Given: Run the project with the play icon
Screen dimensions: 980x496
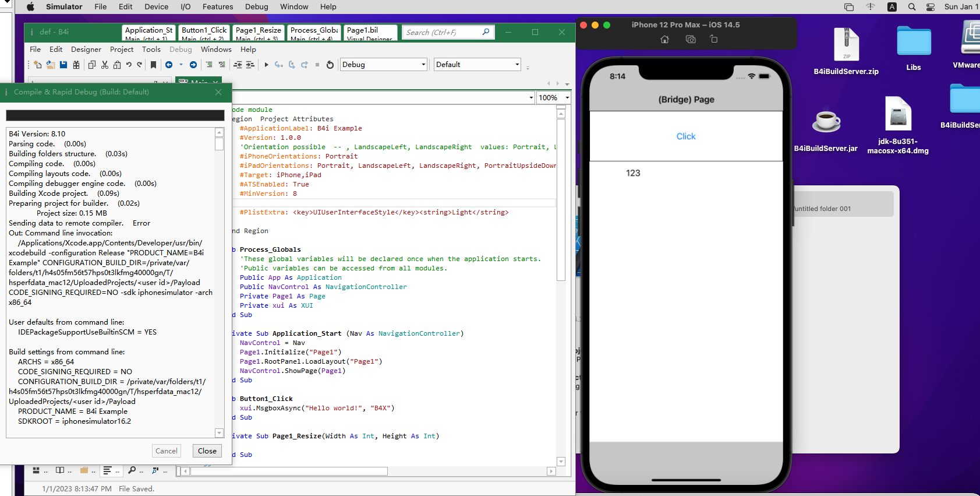Looking at the screenshot, I should [x=266, y=65].
